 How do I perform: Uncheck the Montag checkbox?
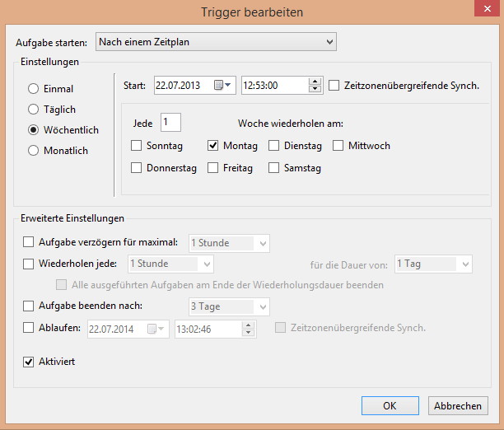212,145
